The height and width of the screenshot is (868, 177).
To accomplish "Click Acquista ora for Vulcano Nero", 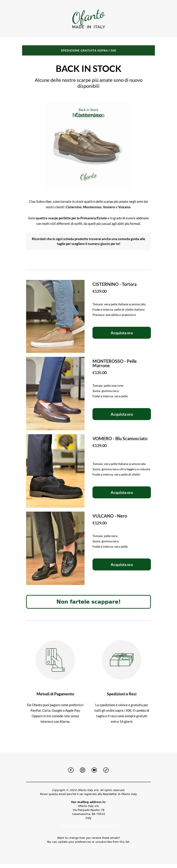I will click(x=122, y=564).
